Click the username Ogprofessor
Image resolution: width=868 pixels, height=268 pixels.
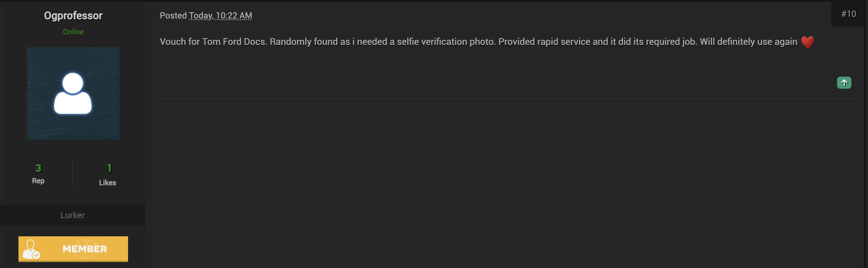coord(73,15)
